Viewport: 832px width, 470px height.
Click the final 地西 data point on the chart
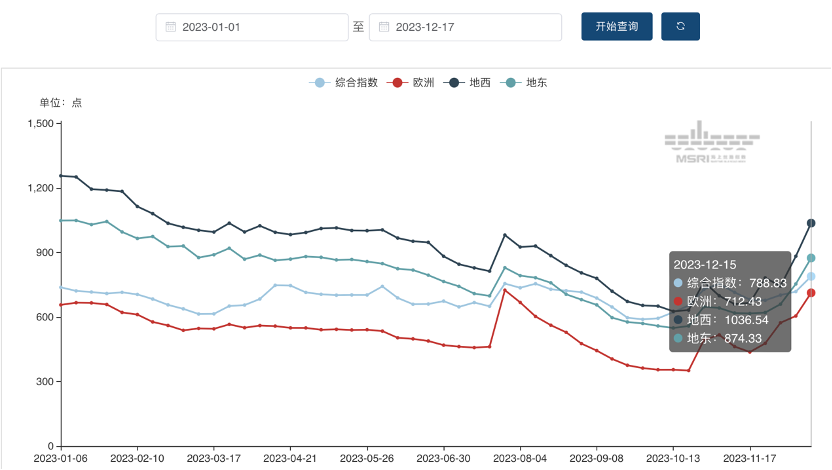(811, 223)
